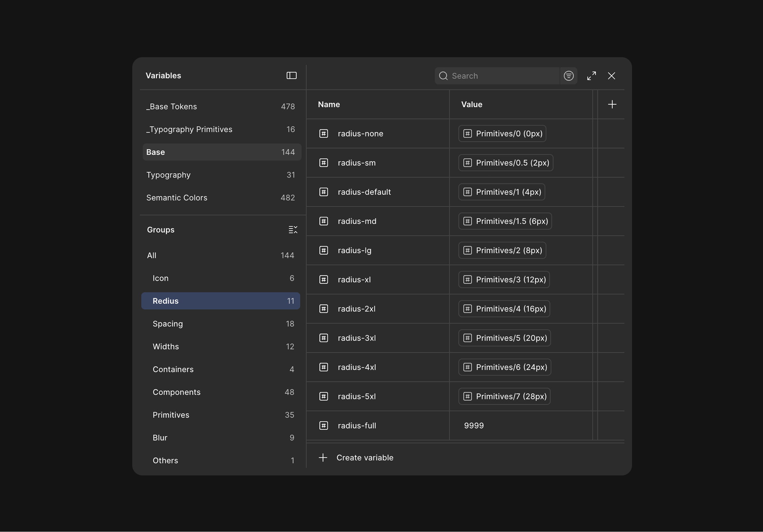Select the radius-4xl variable name
The height and width of the screenshot is (532, 763).
click(357, 367)
